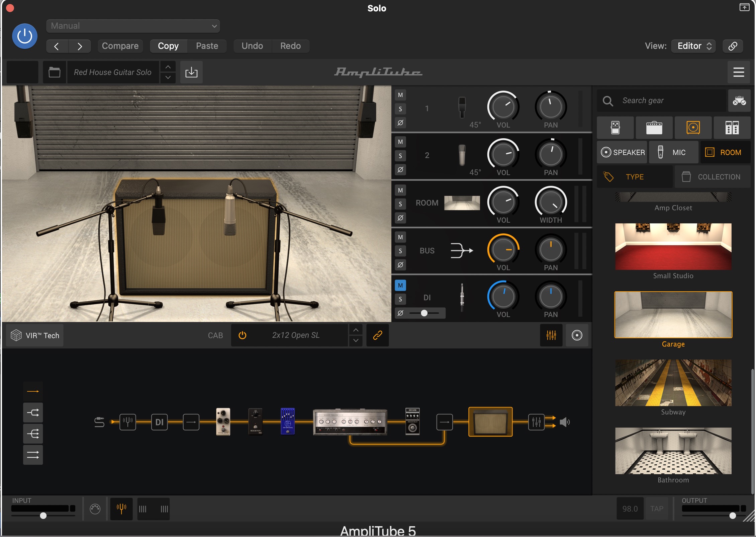The width and height of the screenshot is (756, 537).
Task: Select next cabinet down arrow near 2x12 Open SL
Action: pos(356,340)
